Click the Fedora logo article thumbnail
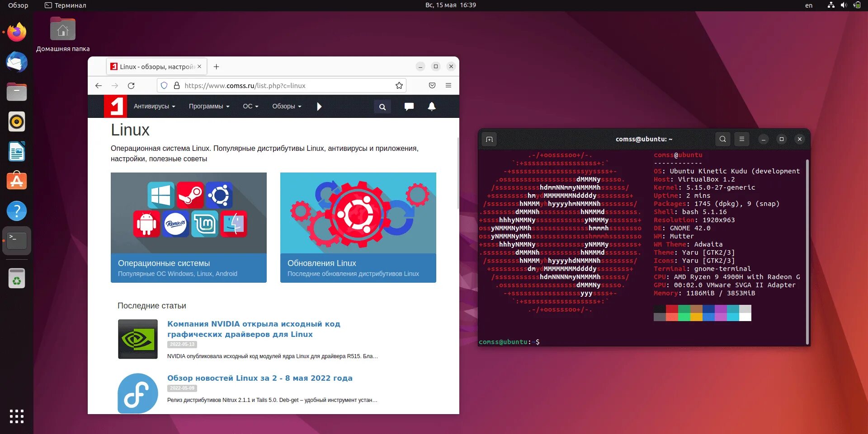 tap(138, 393)
